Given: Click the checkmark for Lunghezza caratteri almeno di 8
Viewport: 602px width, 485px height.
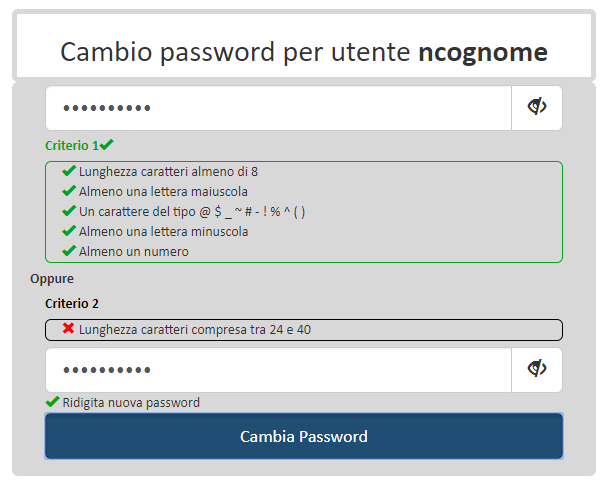Looking at the screenshot, I should pyautogui.click(x=69, y=170).
